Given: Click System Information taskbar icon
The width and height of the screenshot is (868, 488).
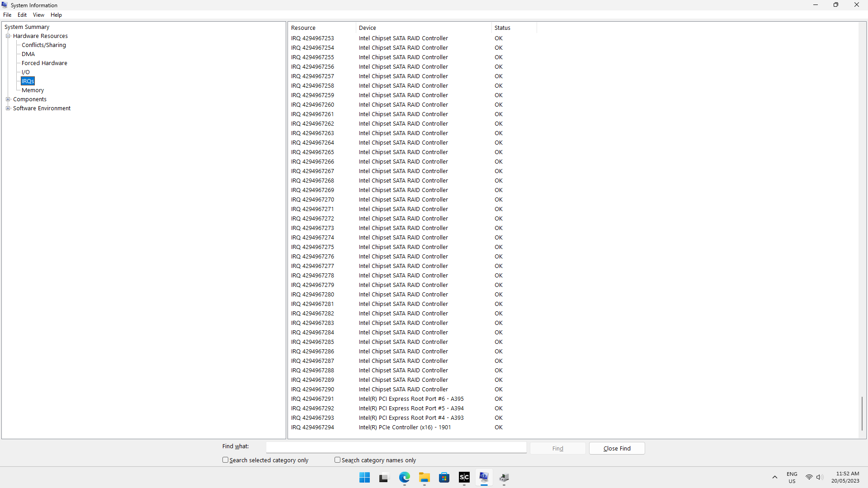Looking at the screenshot, I should (484, 478).
